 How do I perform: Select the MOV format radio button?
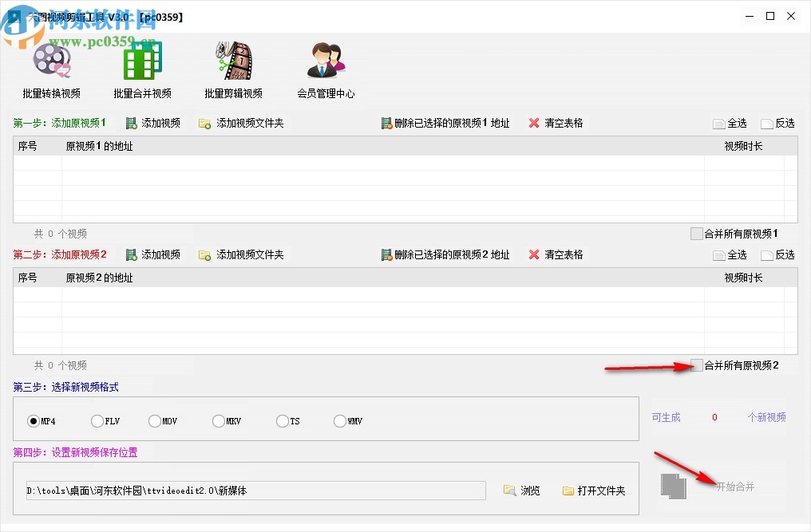click(x=155, y=421)
